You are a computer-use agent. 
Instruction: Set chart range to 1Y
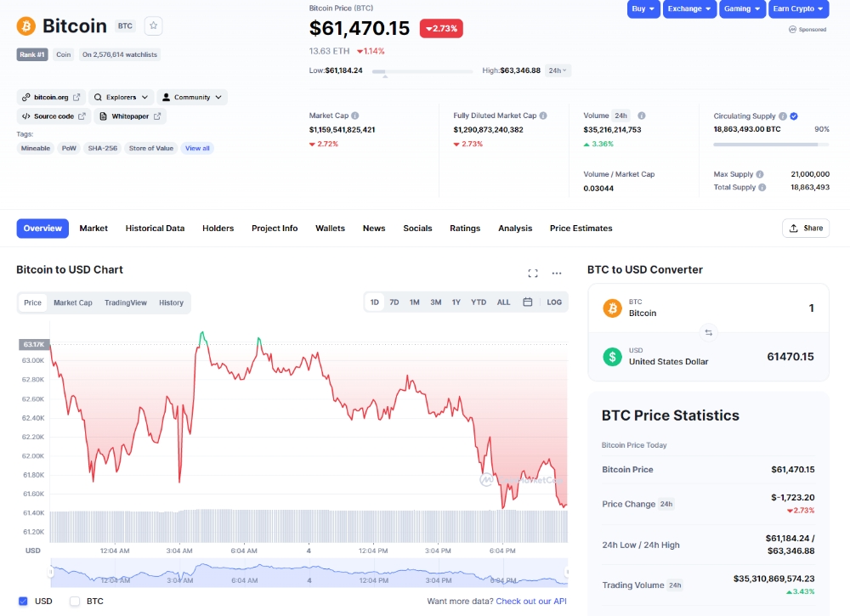(x=456, y=302)
